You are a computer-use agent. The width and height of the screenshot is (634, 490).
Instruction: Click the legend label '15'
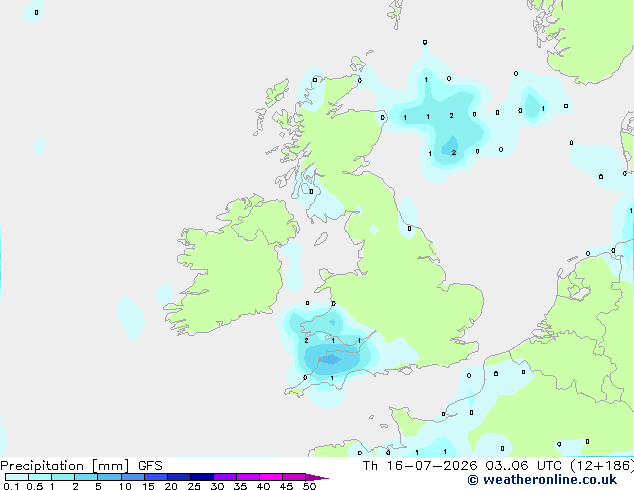148,486
